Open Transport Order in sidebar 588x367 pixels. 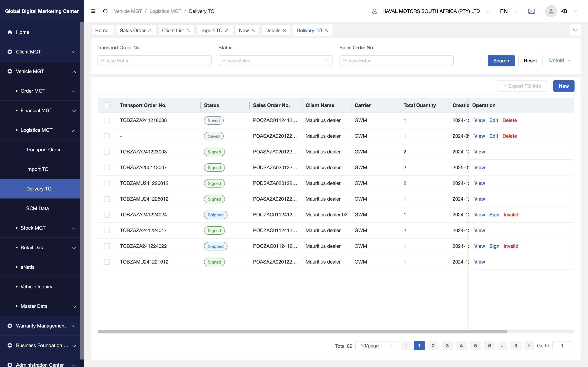click(x=43, y=150)
